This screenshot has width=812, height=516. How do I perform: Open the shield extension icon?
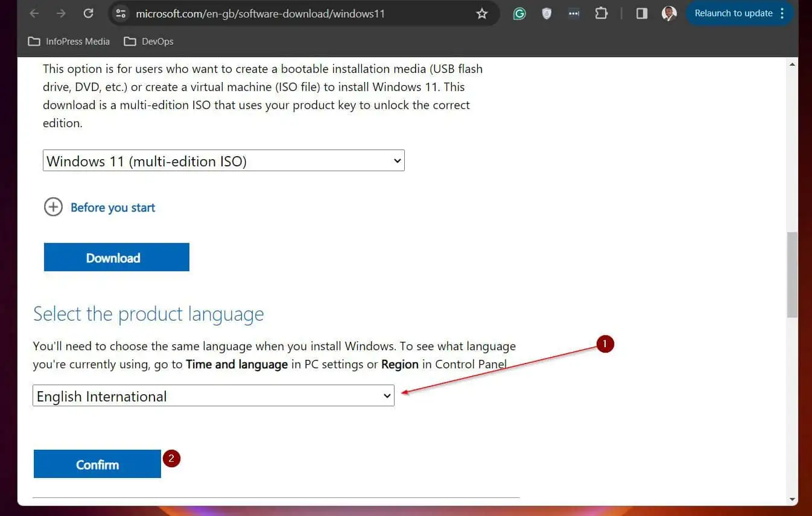tap(547, 13)
